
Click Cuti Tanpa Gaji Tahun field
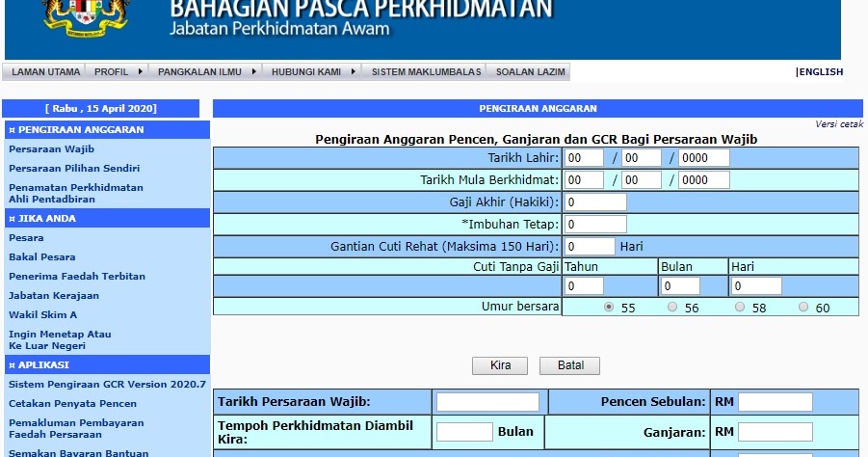tap(584, 285)
